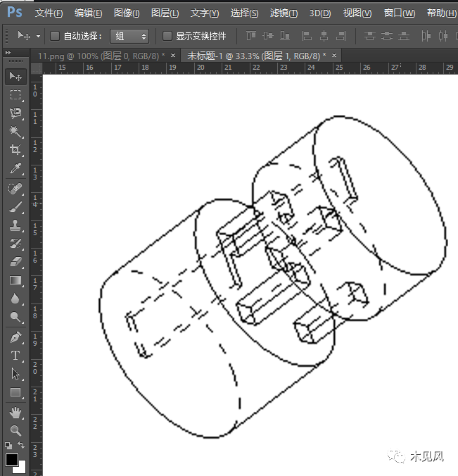458x476 pixels.
Task: Swap foreground and background colors
Action: 21,445
